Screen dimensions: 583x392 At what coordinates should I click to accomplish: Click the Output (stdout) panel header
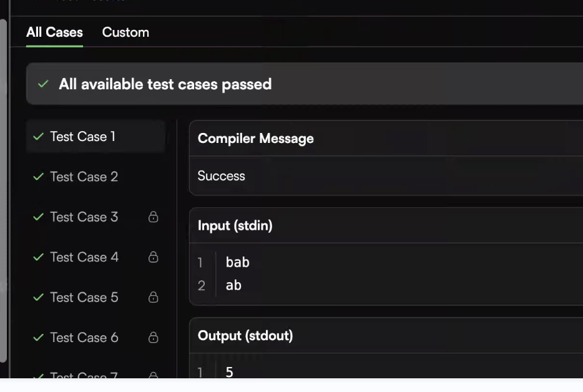click(386, 335)
